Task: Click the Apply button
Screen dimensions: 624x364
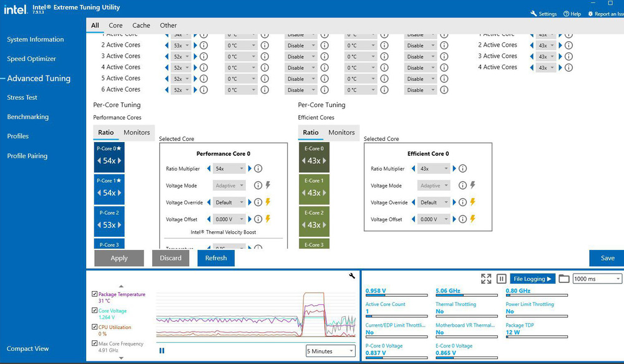Action: point(119,258)
